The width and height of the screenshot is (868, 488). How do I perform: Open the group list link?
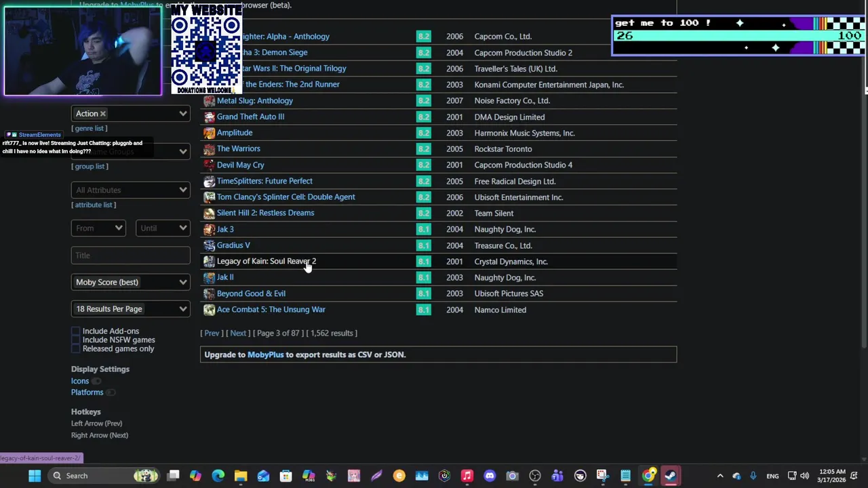[x=90, y=167]
